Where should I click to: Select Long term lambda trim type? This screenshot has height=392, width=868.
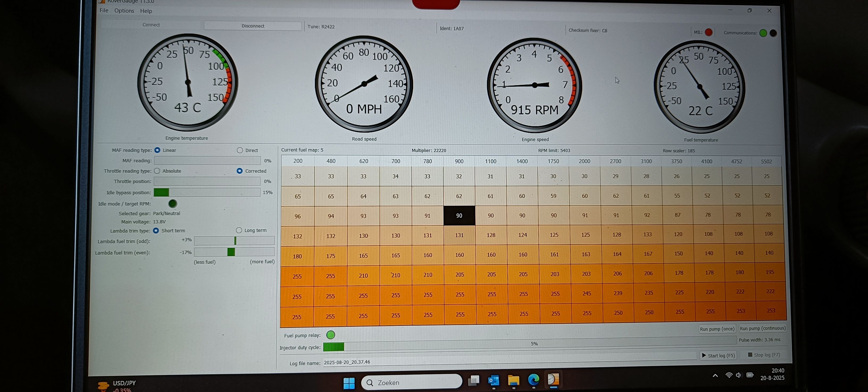[239, 230]
